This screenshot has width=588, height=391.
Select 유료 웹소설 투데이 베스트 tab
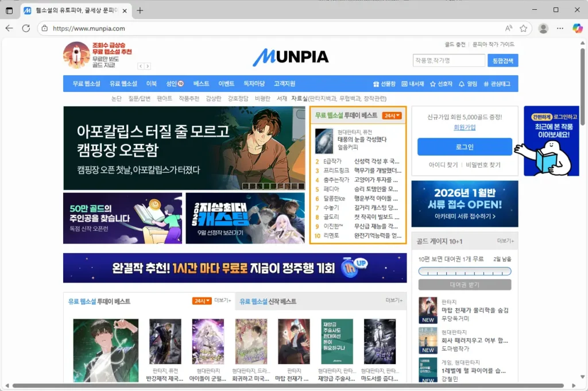tap(99, 301)
